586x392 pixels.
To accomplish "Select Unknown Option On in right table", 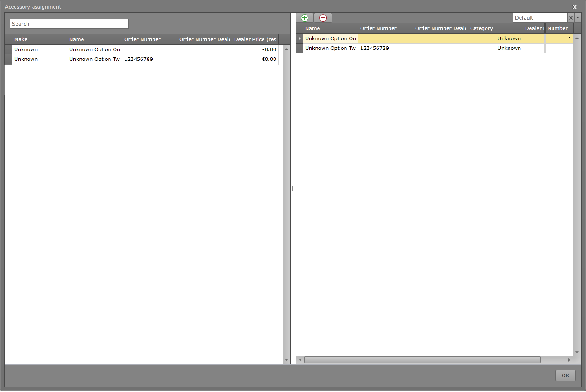I will [x=330, y=38].
